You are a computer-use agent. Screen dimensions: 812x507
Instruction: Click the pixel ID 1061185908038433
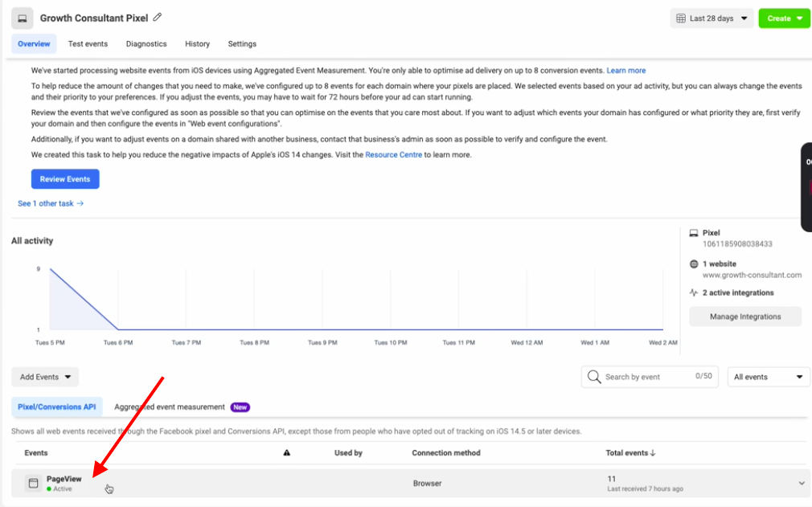[x=737, y=243]
